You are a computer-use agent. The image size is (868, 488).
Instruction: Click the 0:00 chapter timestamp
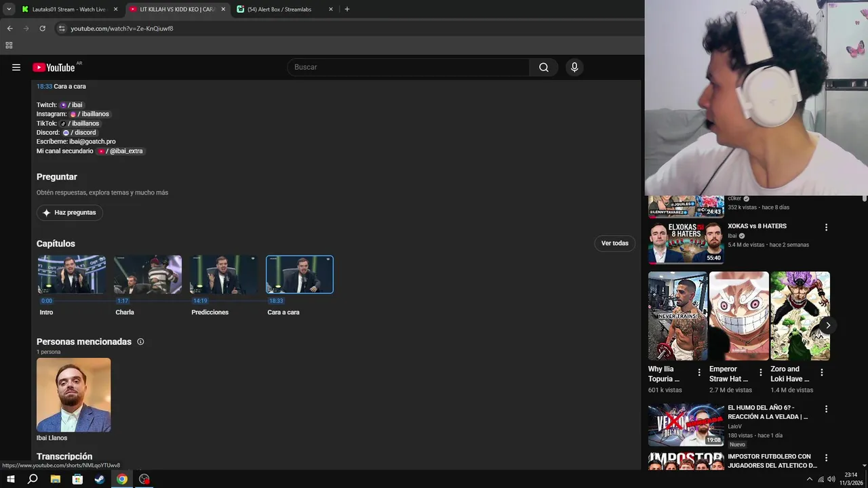(x=47, y=301)
